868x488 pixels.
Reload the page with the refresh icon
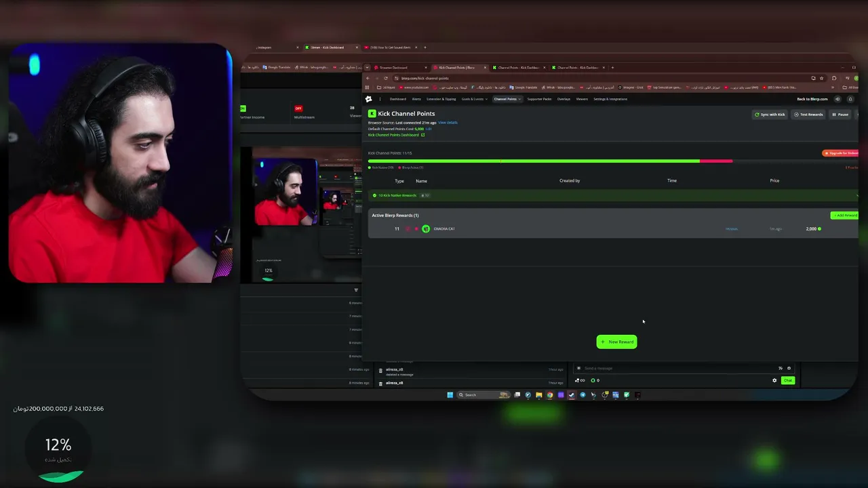tap(386, 78)
